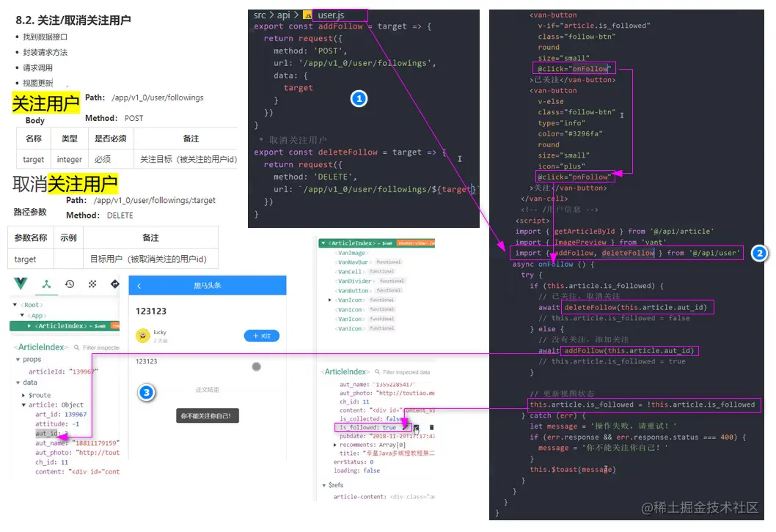The height and width of the screenshot is (532, 776).
Task: Collapse the <Root> tree node
Action: 15,305
